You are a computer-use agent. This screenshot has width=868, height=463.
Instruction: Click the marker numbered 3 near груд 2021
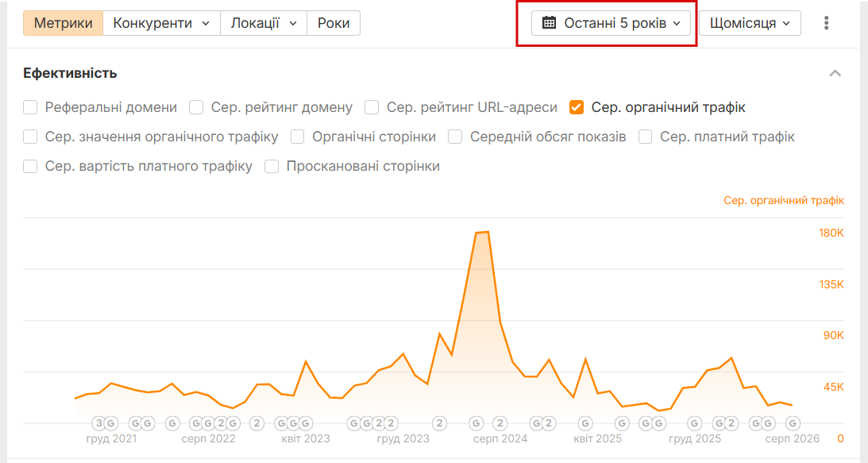99,423
